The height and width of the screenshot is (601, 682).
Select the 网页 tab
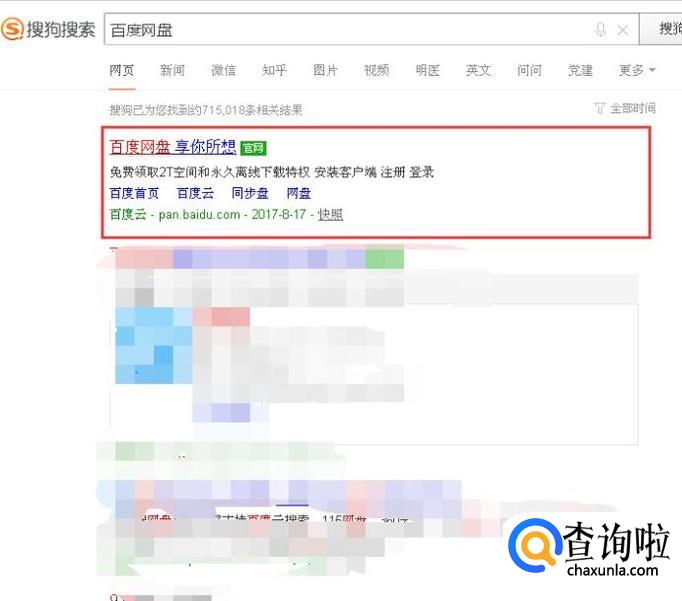coord(122,70)
